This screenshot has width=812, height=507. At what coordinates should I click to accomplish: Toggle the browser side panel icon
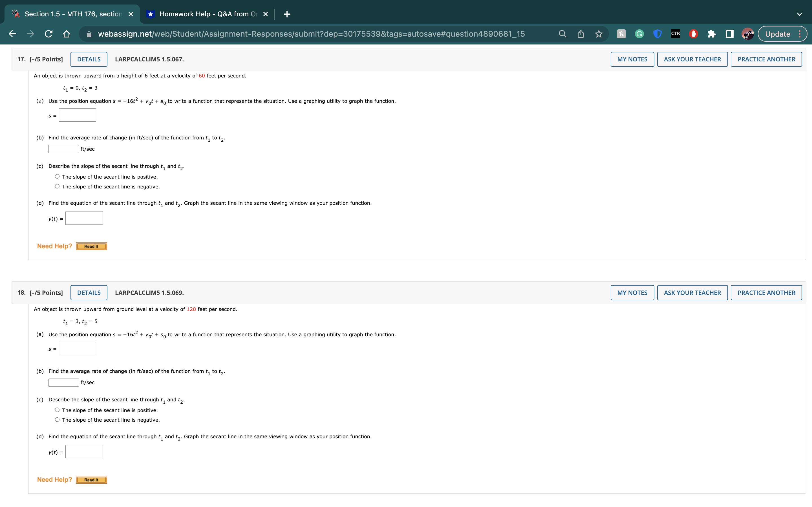click(729, 34)
